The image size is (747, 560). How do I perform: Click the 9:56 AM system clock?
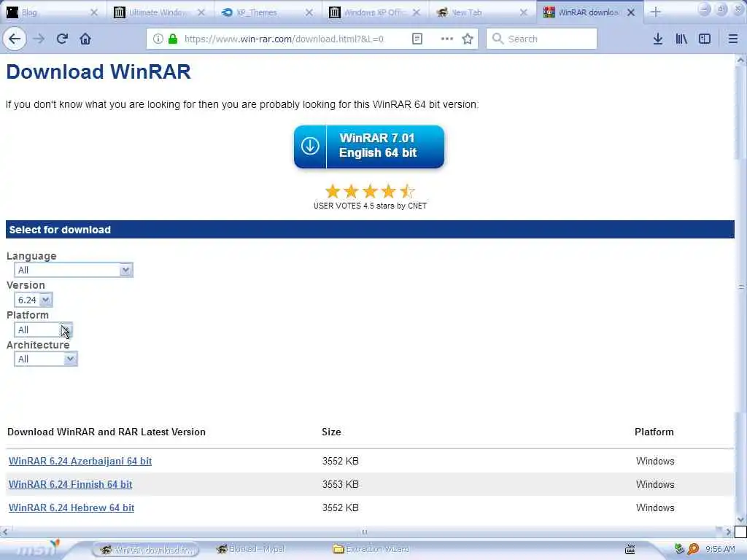(720, 549)
